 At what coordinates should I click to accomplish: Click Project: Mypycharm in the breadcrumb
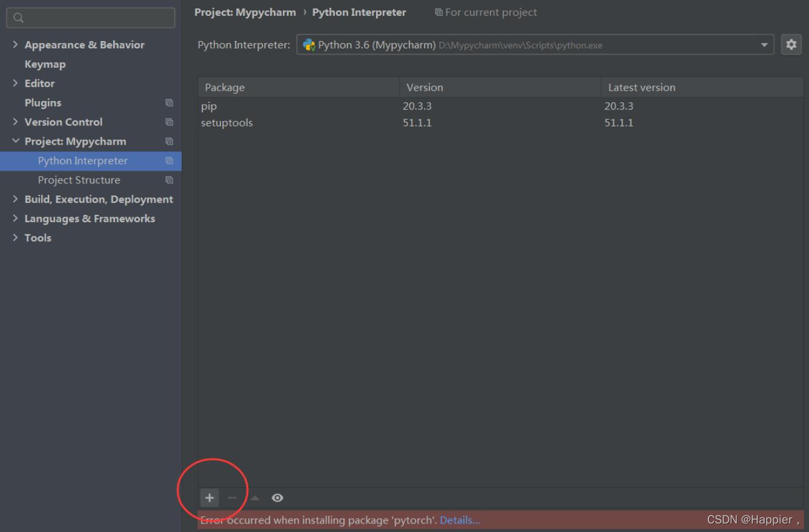tap(245, 12)
